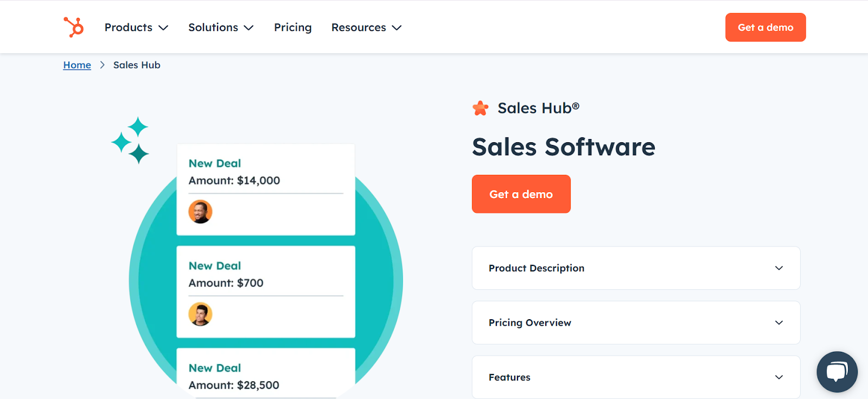Click the avatar on the $700 deal card

point(200,314)
